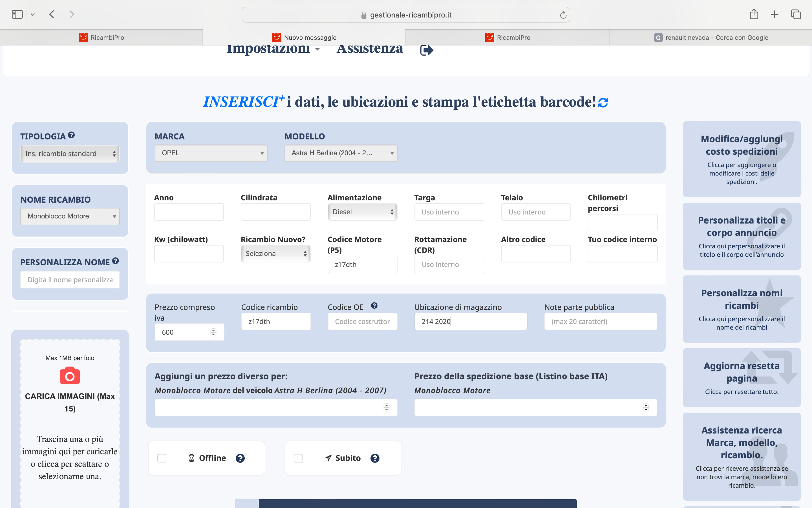Viewport: 812px width, 508px height.
Task: Open the Offline help question mark
Action: coord(240,458)
